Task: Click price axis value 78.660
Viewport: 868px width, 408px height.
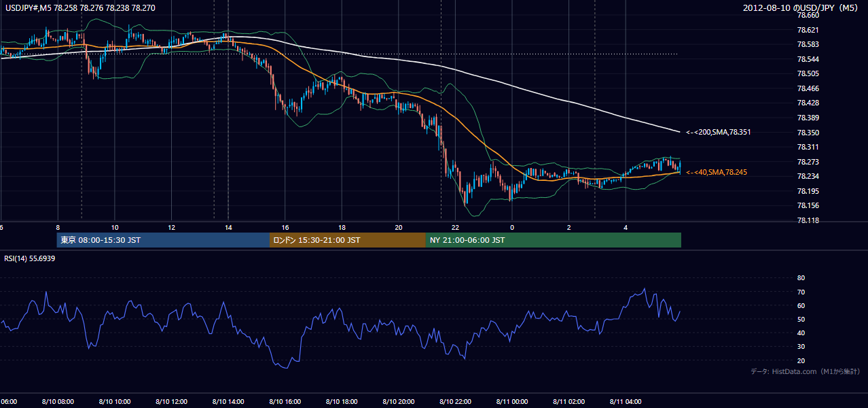Action: point(808,15)
